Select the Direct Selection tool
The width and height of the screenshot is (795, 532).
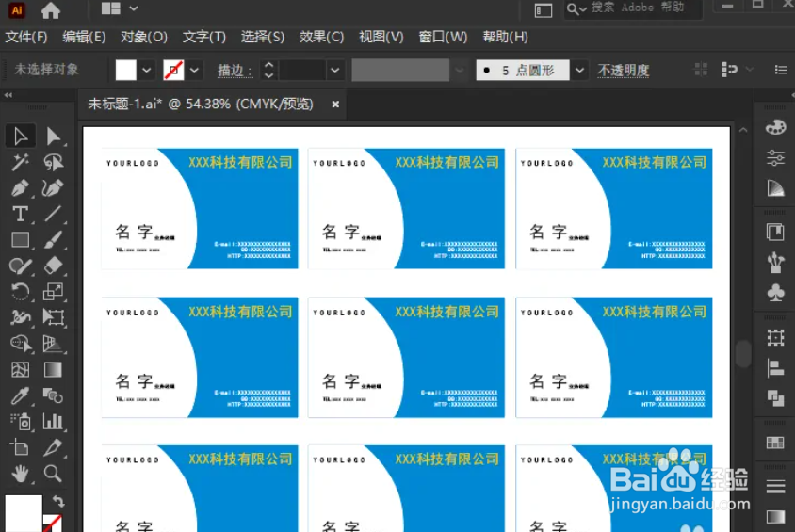click(54, 137)
